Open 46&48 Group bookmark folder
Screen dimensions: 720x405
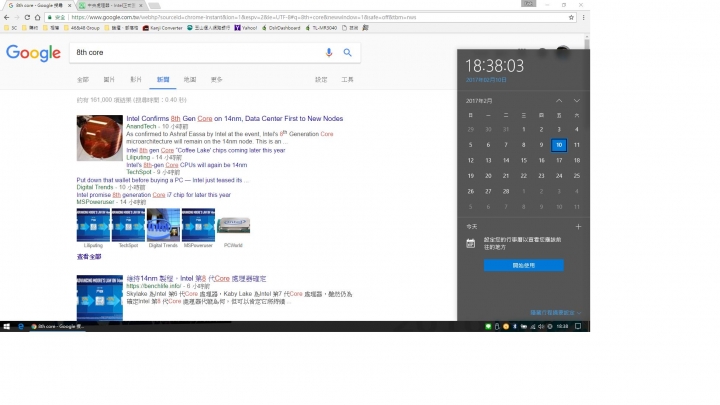(x=81, y=28)
